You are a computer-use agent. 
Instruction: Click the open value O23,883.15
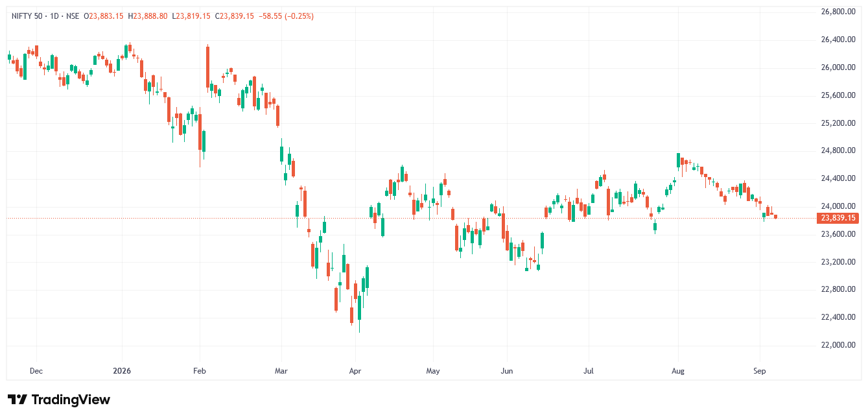pyautogui.click(x=103, y=16)
